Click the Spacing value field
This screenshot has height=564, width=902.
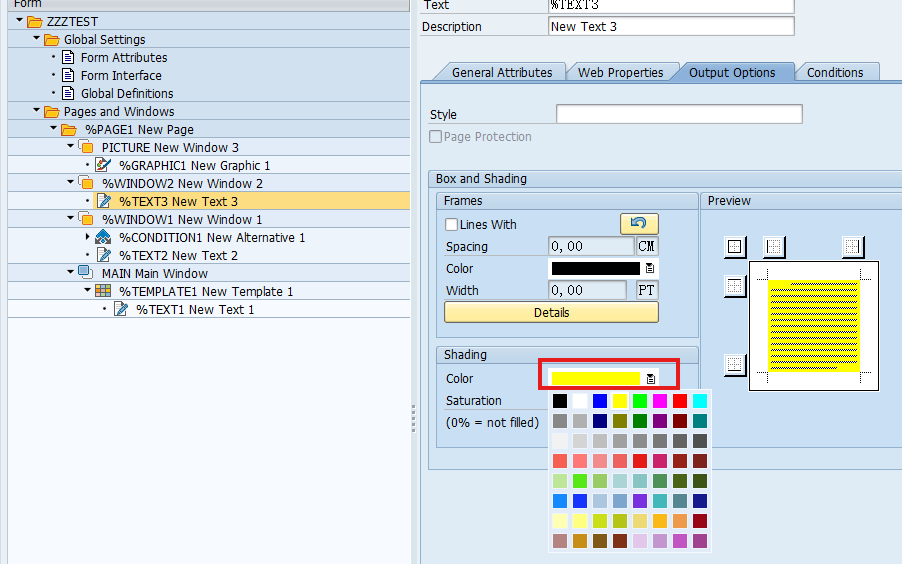pyautogui.click(x=591, y=246)
